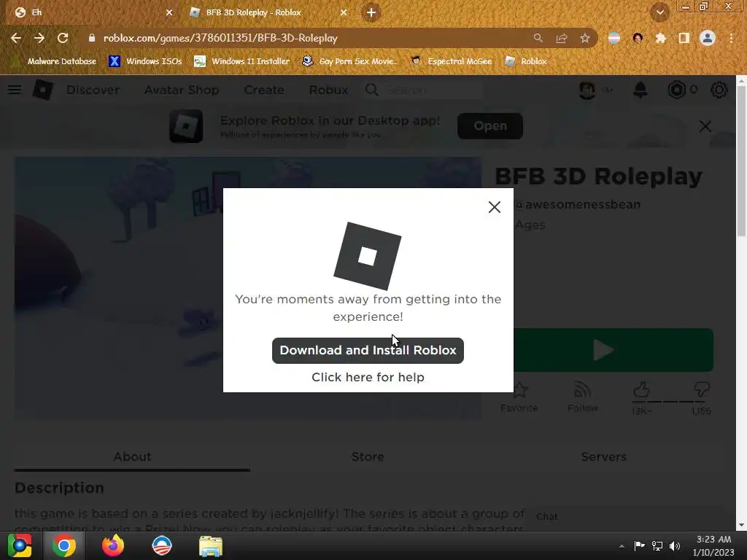The height and width of the screenshot is (560, 747).
Task: Open Windows ISOs bookmark
Action: tap(146, 61)
